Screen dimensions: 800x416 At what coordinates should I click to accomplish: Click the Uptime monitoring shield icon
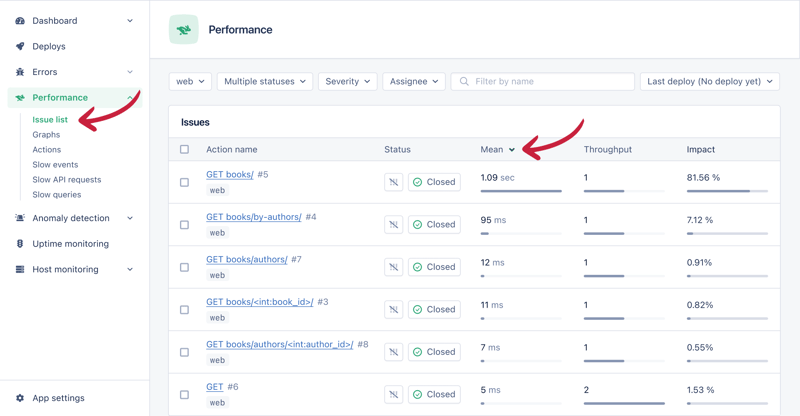pos(20,244)
